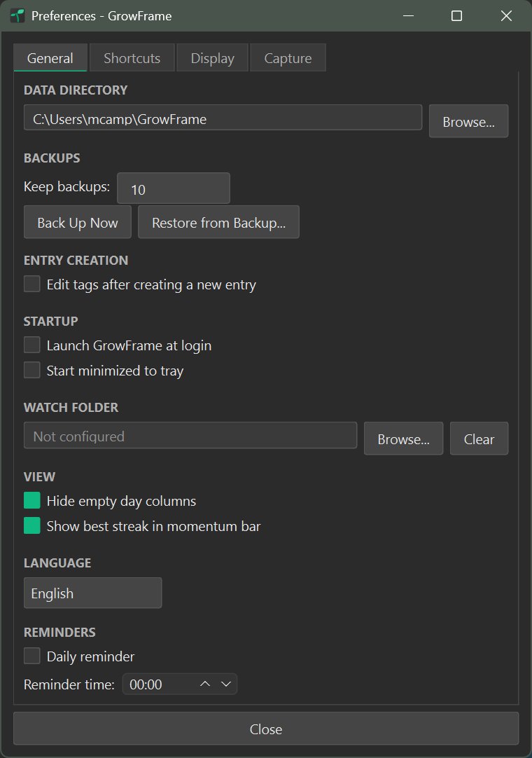Screen dimensions: 532x758
Task: Open the Display tab
Action: (x=213, y=58)
